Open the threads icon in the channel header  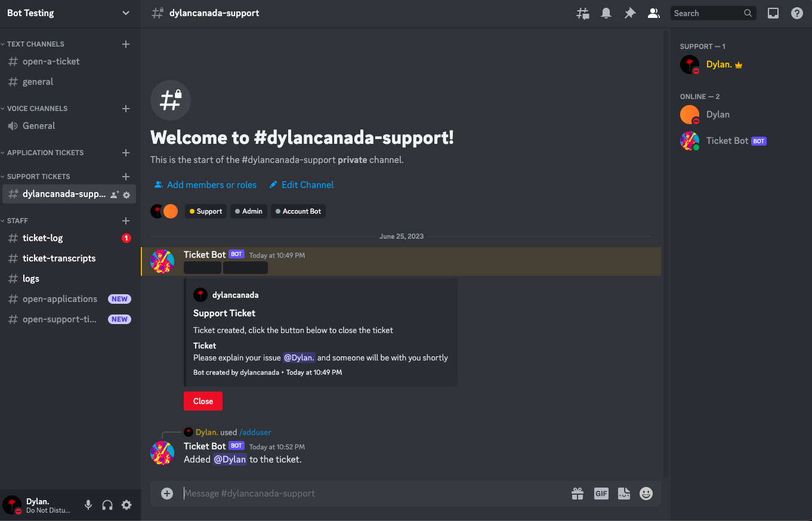point(582,13)
